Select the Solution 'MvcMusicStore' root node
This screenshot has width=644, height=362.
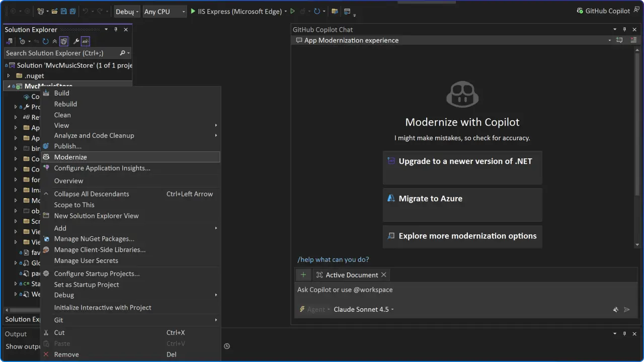point(68,65)
